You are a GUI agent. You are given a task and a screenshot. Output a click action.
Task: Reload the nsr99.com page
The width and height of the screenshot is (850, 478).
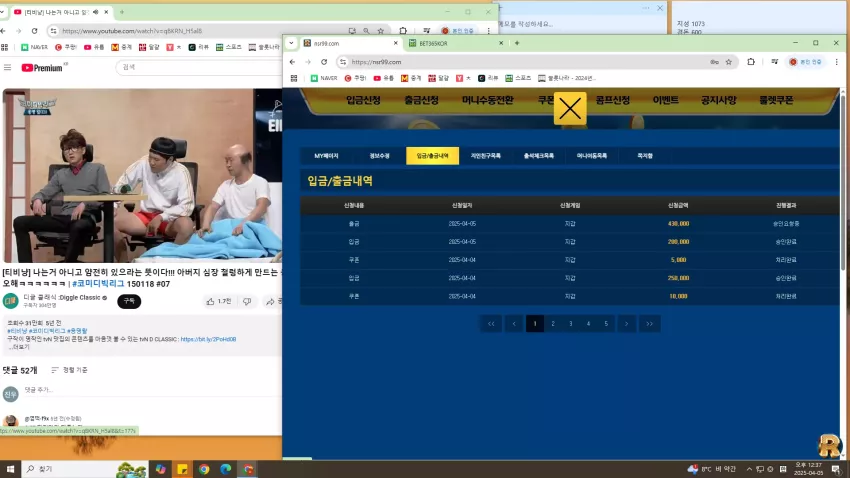pos(324,62)
